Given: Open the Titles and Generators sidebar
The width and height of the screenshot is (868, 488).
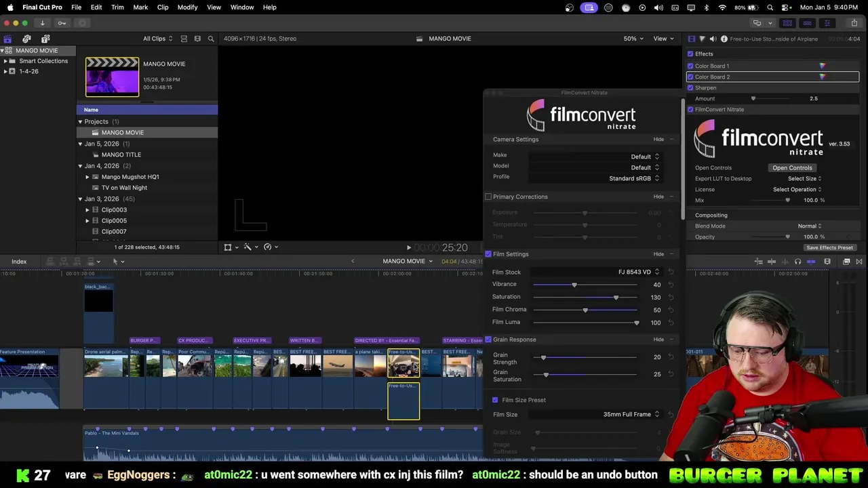Looking at the screenshot, I should tap(45, 39).
